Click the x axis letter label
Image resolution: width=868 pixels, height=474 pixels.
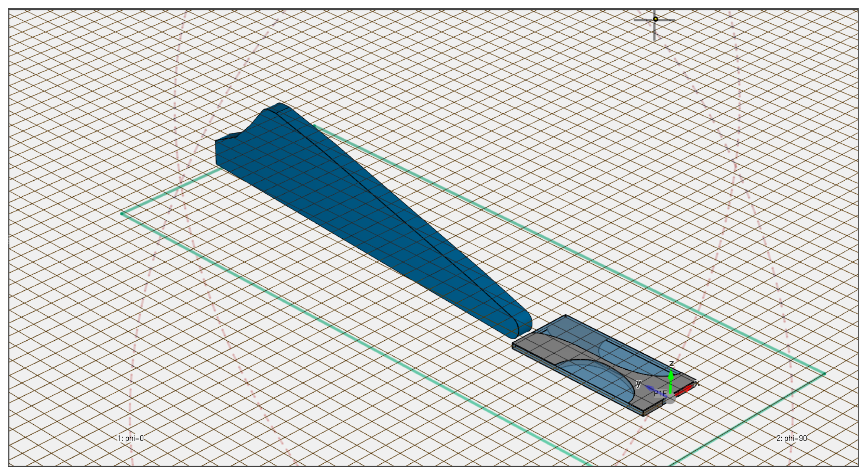tap(697, 383)
